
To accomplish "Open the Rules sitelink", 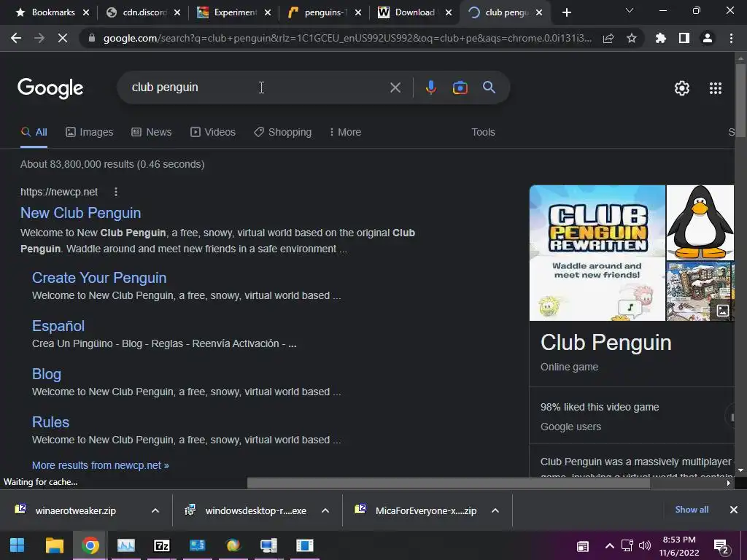I will 50,422.
